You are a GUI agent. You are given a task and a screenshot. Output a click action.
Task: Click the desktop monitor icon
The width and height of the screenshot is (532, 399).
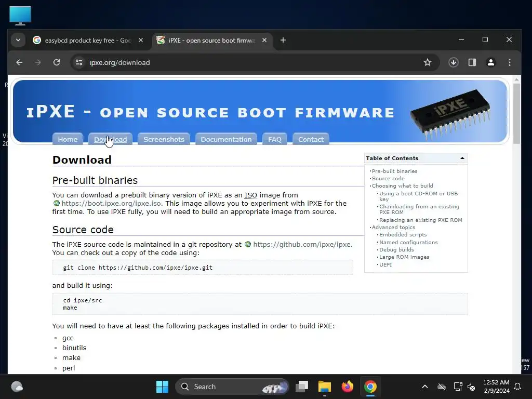click(20, 16)
